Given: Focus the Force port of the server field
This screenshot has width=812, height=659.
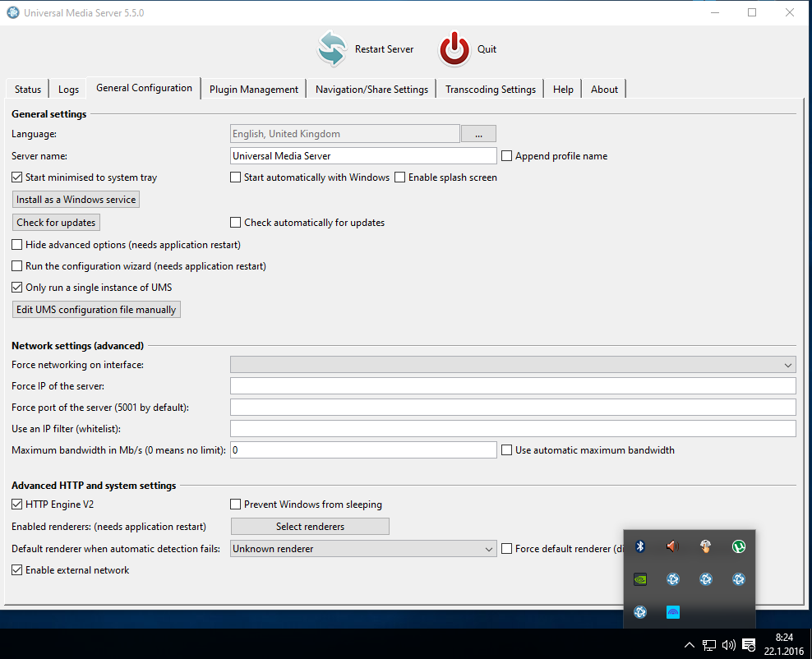Looking at the screenshot, I should click(x=513, y=408).
